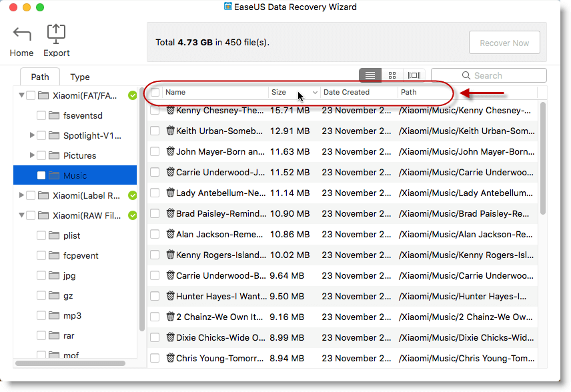
Task: Click the trash icon beside Lady Antebellum-Ne file
Action: pyautogui.click(x=170, y=193)
